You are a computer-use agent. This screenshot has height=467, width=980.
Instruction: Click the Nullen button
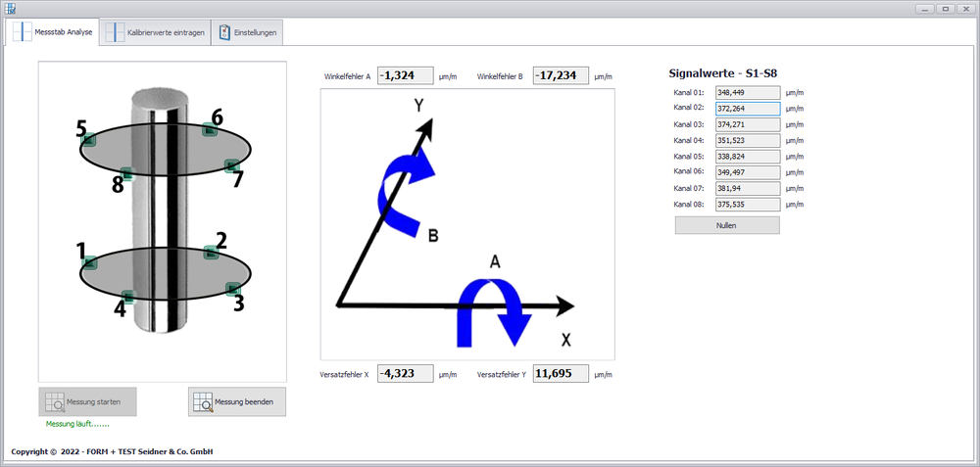click(727, 225)
